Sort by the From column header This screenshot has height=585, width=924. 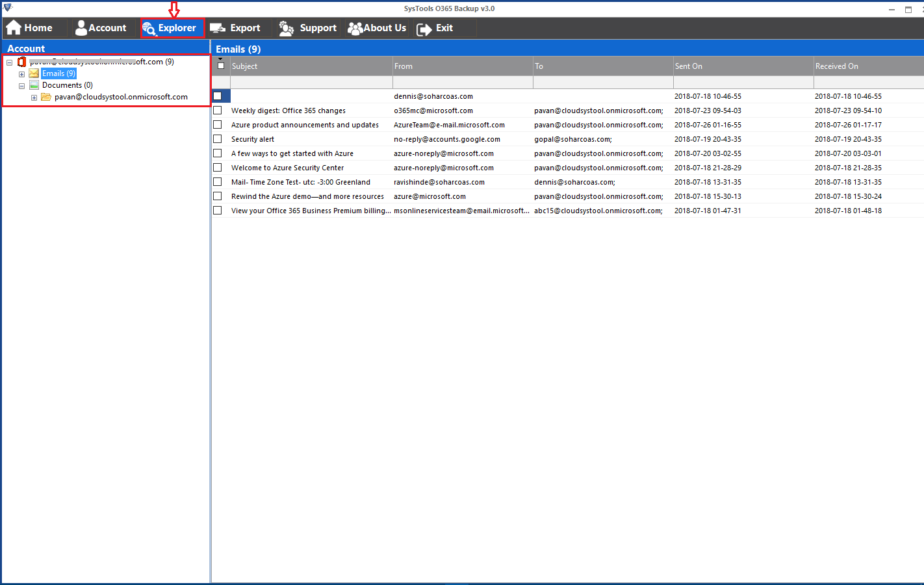click(x=463, y=66)
